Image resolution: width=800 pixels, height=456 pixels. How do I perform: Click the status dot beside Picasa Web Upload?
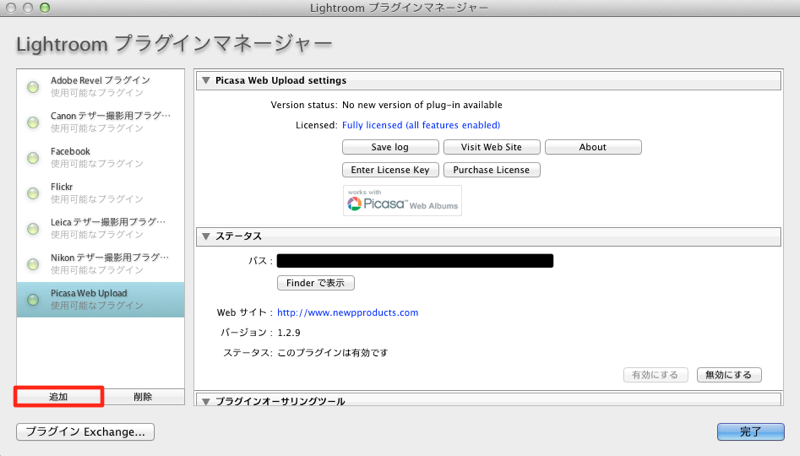click(33, 299)
